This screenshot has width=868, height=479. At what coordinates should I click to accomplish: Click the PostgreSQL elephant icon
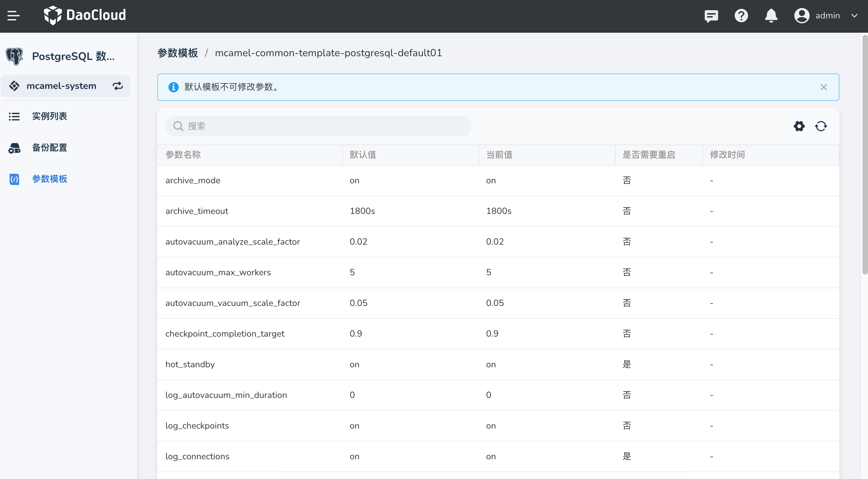pos(14,56)
